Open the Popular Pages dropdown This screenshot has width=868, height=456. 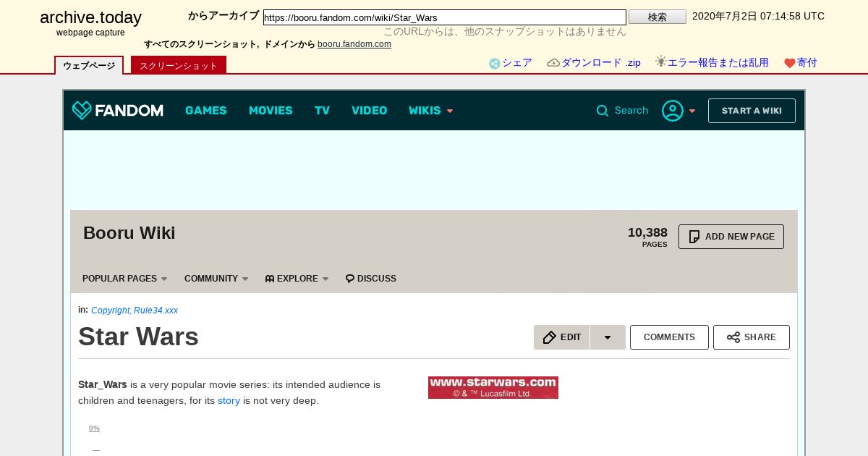(x=125, y=279)
